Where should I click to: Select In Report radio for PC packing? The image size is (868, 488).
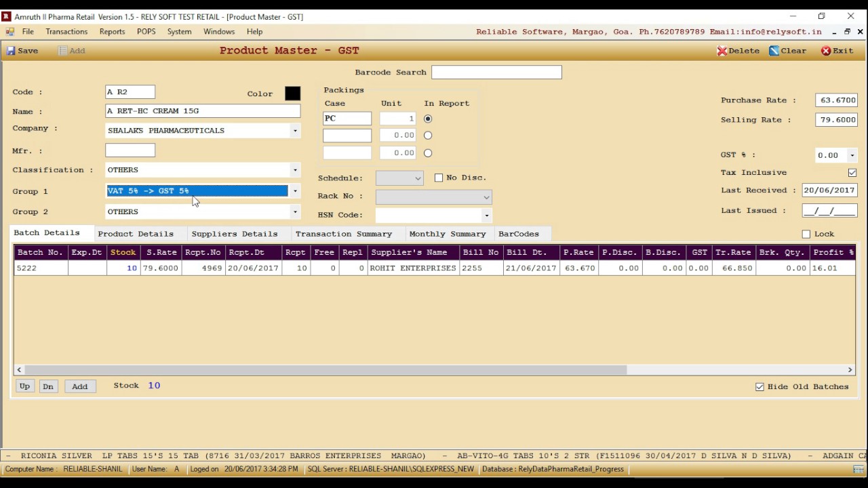coord(428,119)
